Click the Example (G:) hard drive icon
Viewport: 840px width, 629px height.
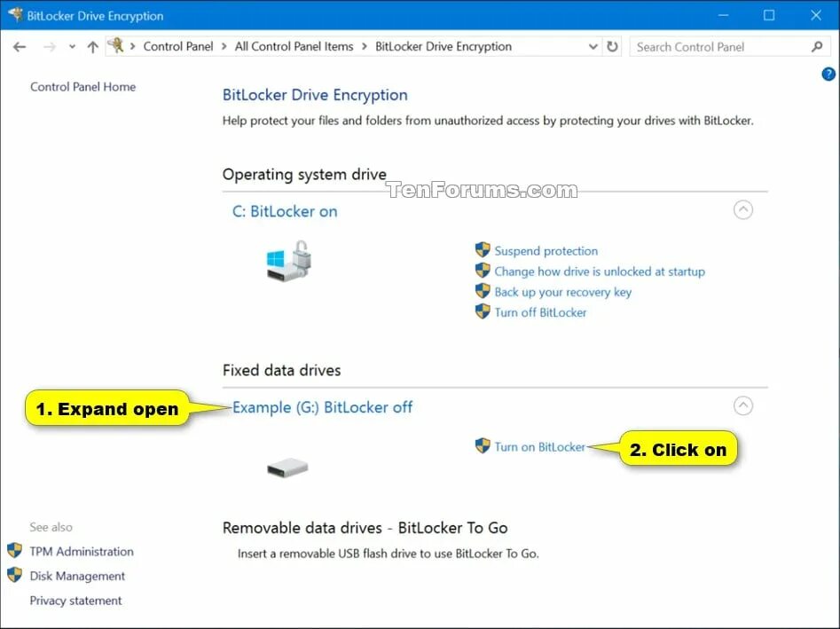click(287, 468)
